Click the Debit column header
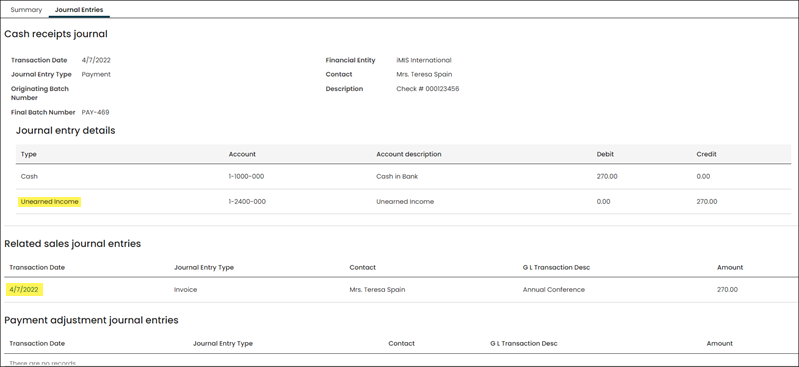799x367 pixels. point(606,154)
